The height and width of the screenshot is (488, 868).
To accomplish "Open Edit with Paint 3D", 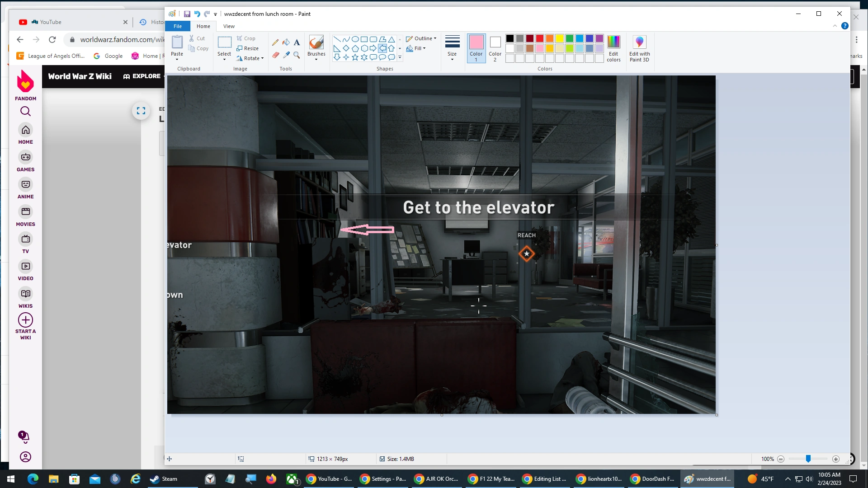I will point(639,48).
